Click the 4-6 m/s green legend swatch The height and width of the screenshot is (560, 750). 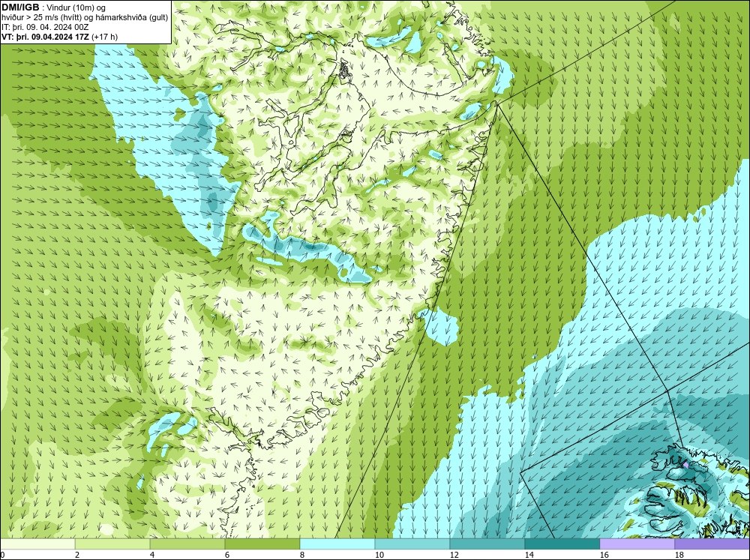click(x=187, y=544)
